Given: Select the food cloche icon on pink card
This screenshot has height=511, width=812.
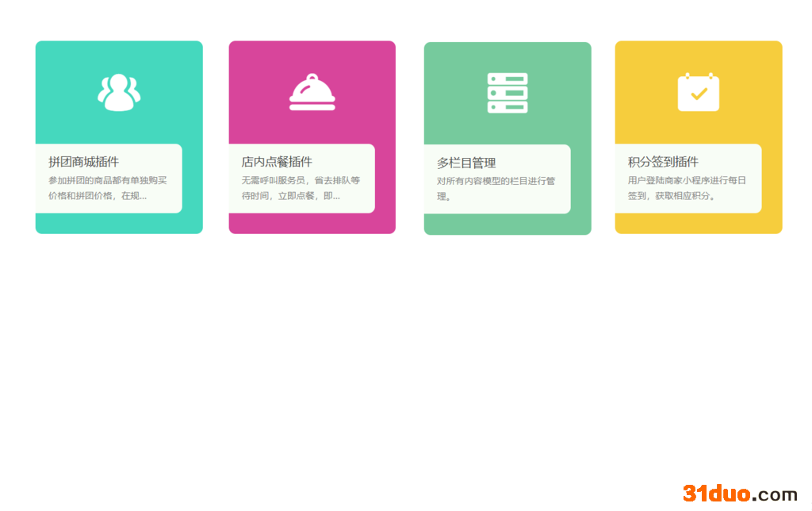Looking at the screenshot, I should pos(312,91).
